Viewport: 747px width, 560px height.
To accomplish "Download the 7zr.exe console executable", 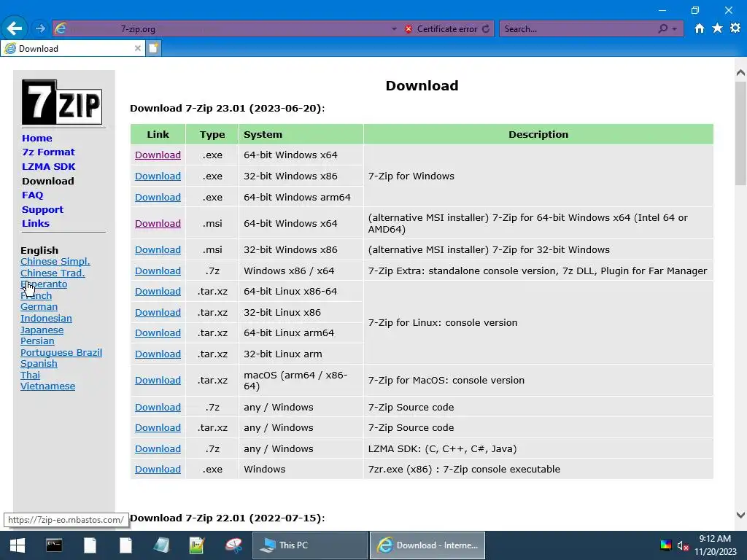I will [158, 469].
